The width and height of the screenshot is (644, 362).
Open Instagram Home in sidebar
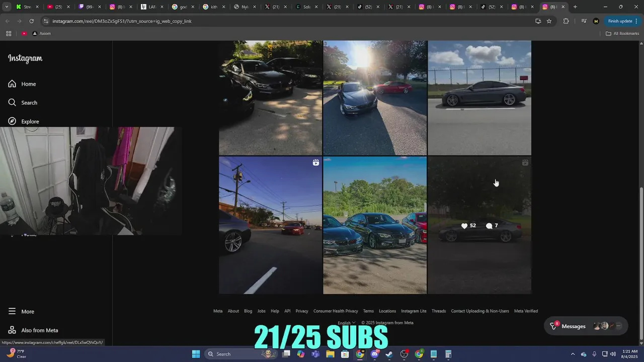coord(22,84)
